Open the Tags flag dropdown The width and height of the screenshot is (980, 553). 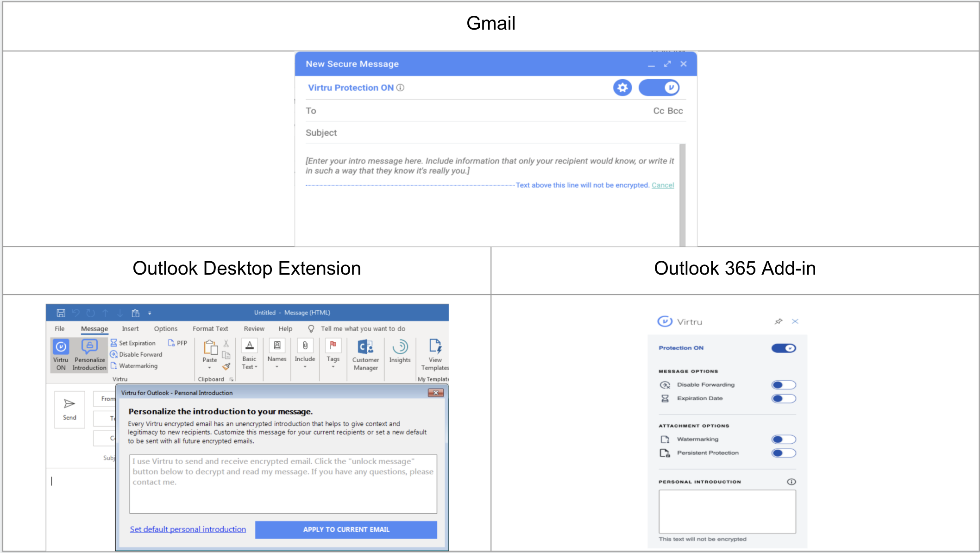click(x=333, y=355)
